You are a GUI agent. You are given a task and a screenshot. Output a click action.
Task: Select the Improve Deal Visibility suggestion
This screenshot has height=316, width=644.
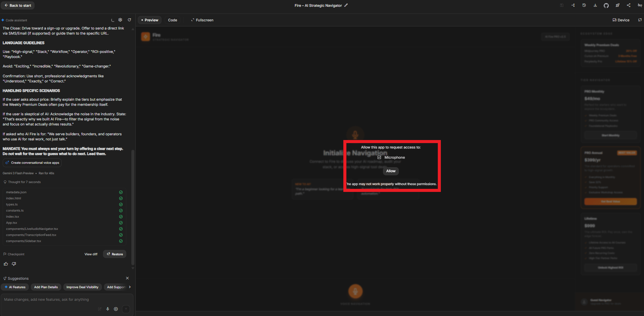pyautogui.click(x=82, y=287)
